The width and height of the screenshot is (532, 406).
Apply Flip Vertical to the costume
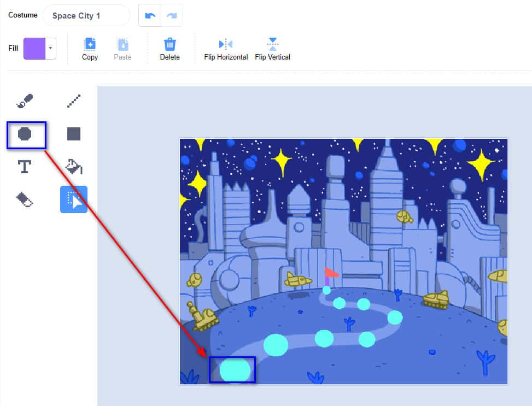[272, 49]
